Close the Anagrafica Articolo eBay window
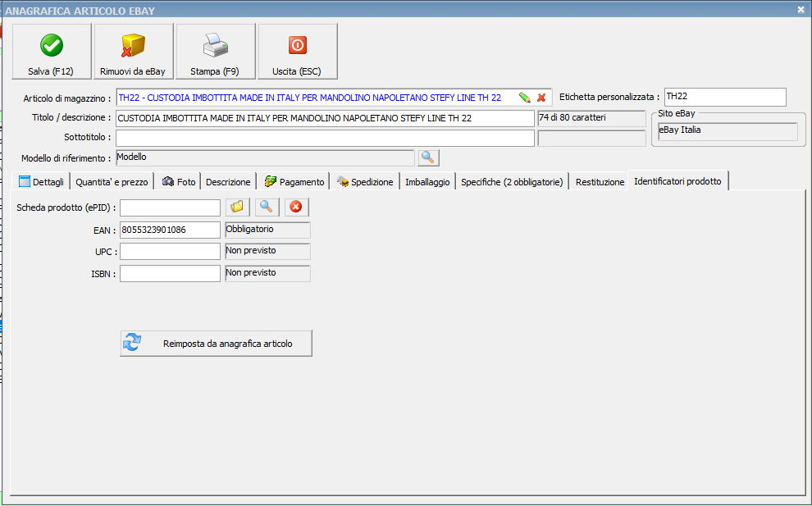812x506 pixels. [x=801, y=9]
